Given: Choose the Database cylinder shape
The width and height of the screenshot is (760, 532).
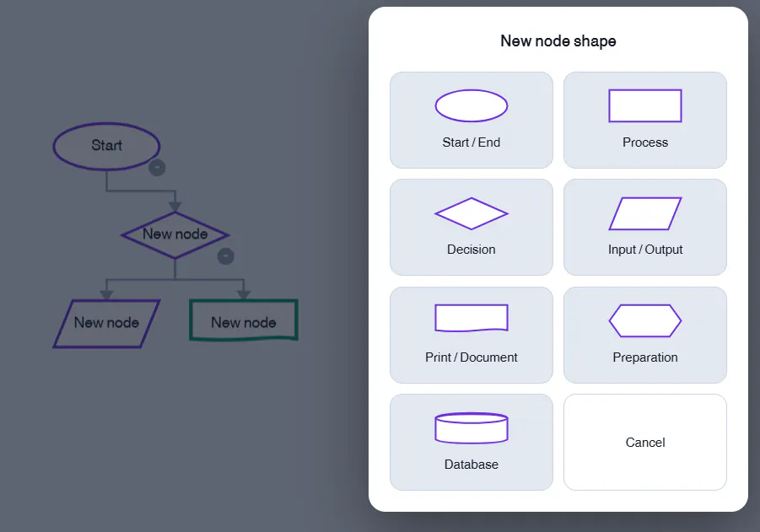Looking at the screenshot, I should pos(472,442).
